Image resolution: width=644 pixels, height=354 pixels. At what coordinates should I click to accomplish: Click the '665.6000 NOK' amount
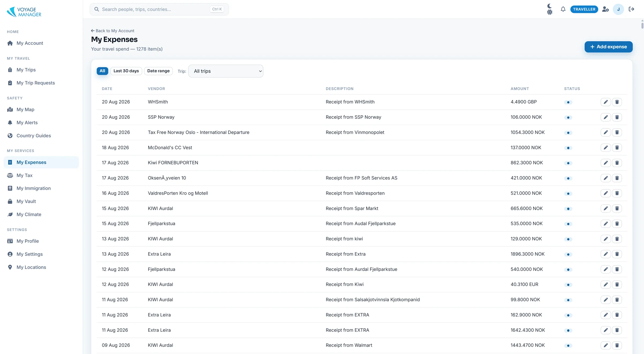(526, 208)
